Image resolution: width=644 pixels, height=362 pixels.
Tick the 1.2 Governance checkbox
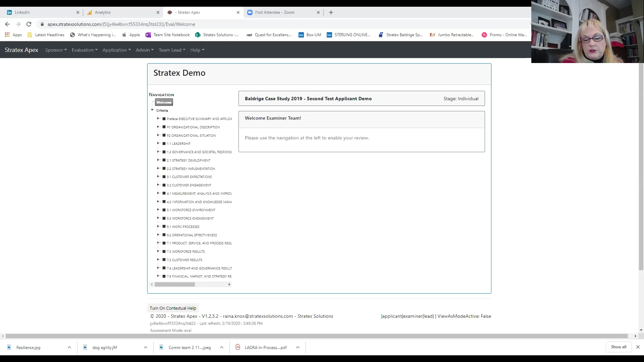coord(164,152)
